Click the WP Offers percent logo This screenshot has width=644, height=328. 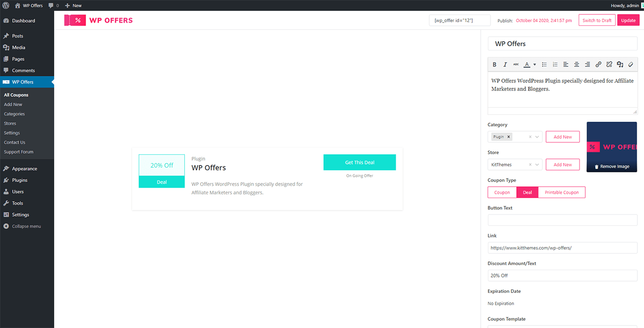point(75,20)
